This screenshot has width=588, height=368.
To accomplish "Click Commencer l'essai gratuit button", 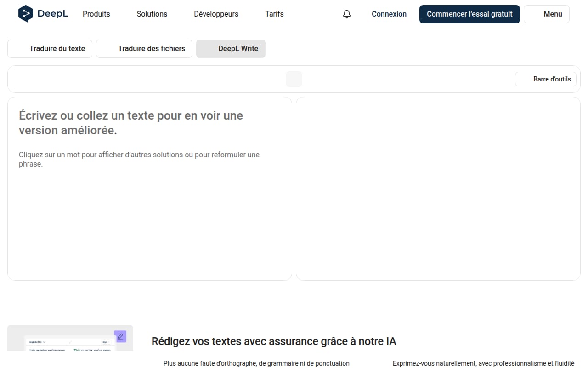I will [x=469, y=14].
